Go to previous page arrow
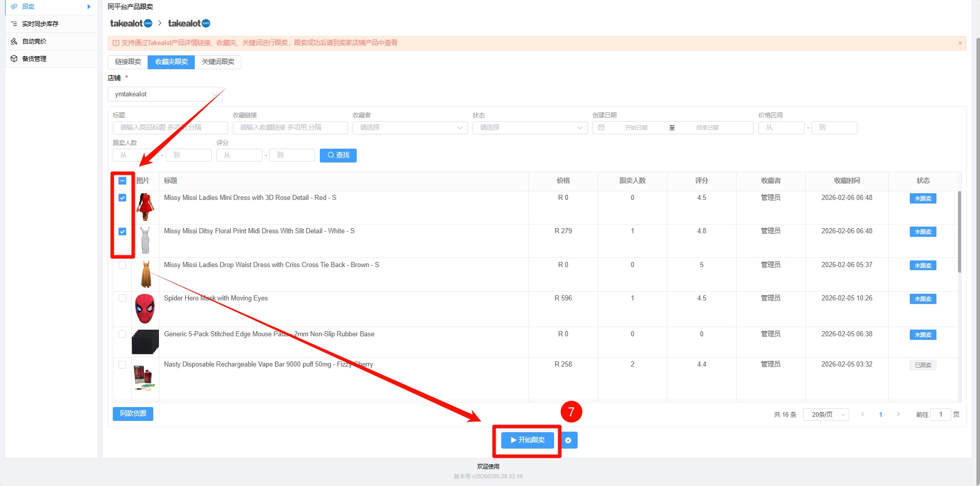This screenshot has width=980, height=486. [863, 415]
